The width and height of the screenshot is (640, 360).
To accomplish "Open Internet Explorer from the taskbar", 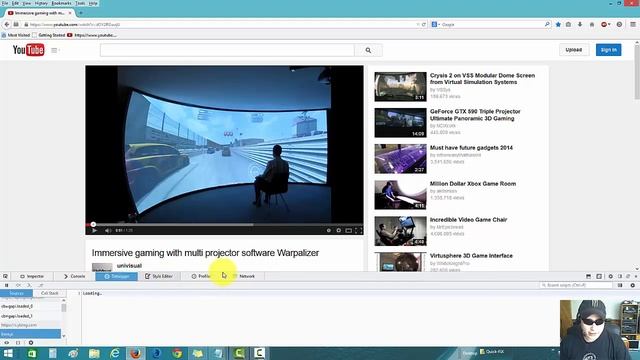I will 115,353.
